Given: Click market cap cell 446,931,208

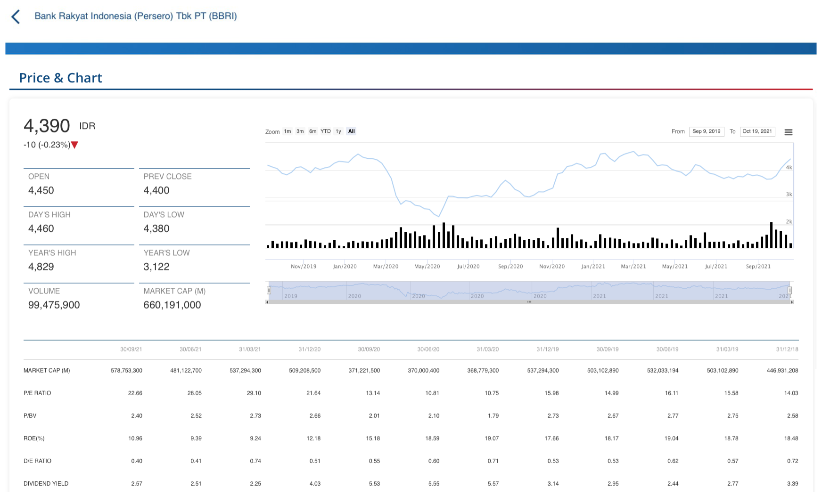Looking at the screenshot, I should 782,371.
